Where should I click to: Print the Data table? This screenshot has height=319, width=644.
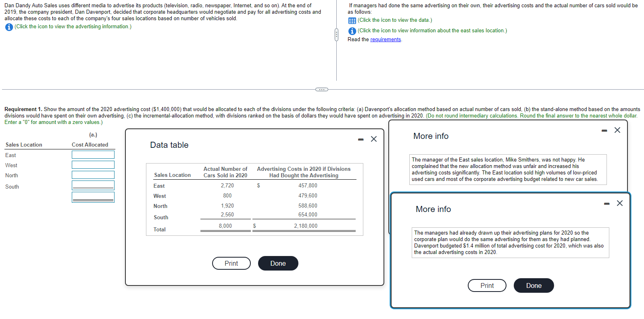point(231,263)
